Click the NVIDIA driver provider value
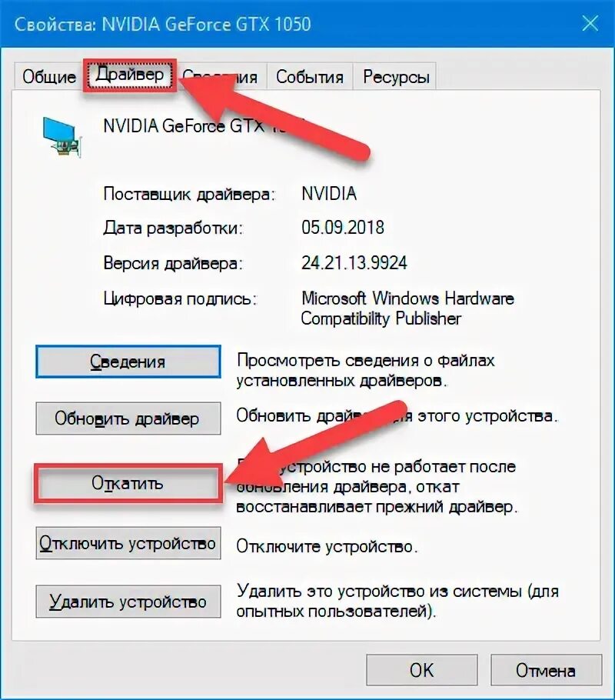This screenshot has width=615, height=700. click(329, 193)
